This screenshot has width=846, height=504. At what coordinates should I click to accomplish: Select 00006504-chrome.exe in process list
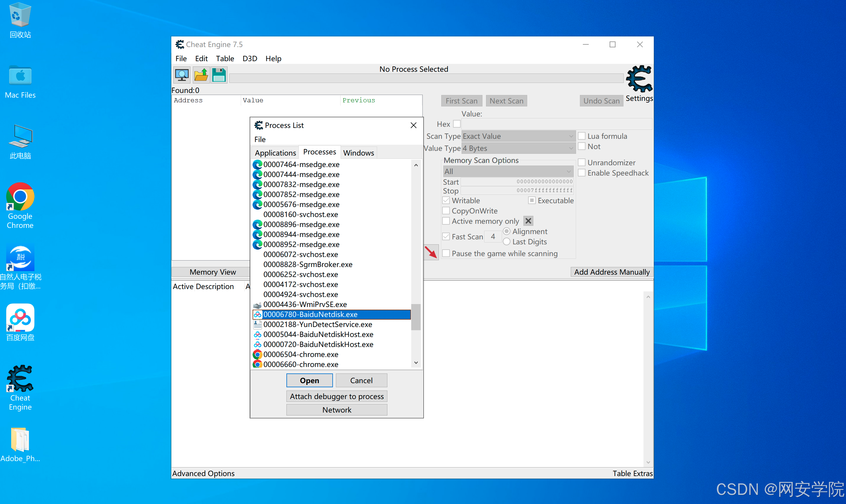tap(301, 354)
